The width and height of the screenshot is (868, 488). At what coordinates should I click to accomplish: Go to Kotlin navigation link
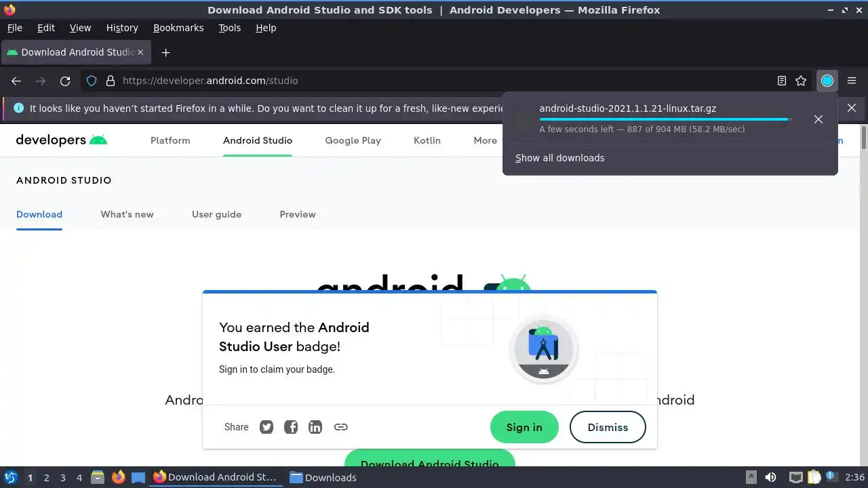(x=427, y=140)
